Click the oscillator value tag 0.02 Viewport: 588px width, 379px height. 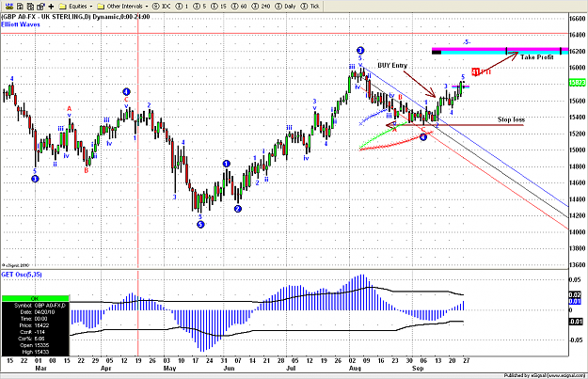tap(575, 295)
